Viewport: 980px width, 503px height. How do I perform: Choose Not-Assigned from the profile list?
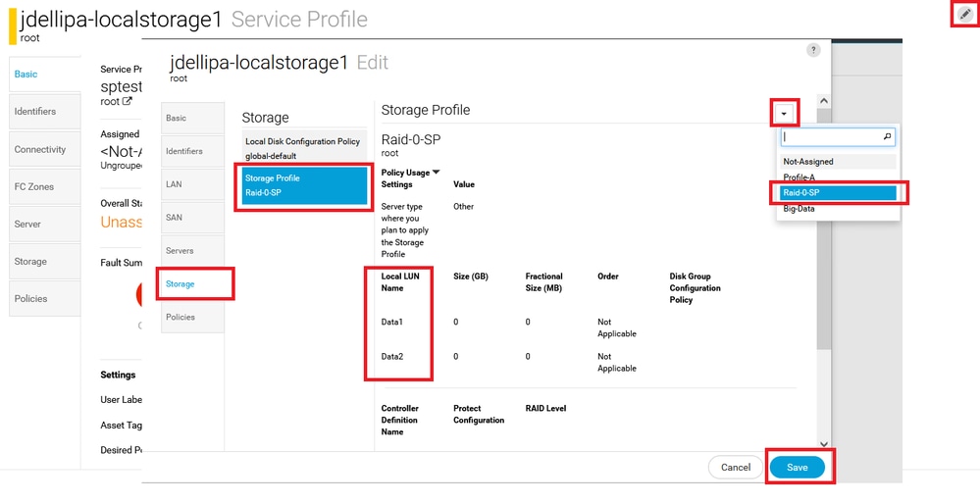(x=838, y=161)
